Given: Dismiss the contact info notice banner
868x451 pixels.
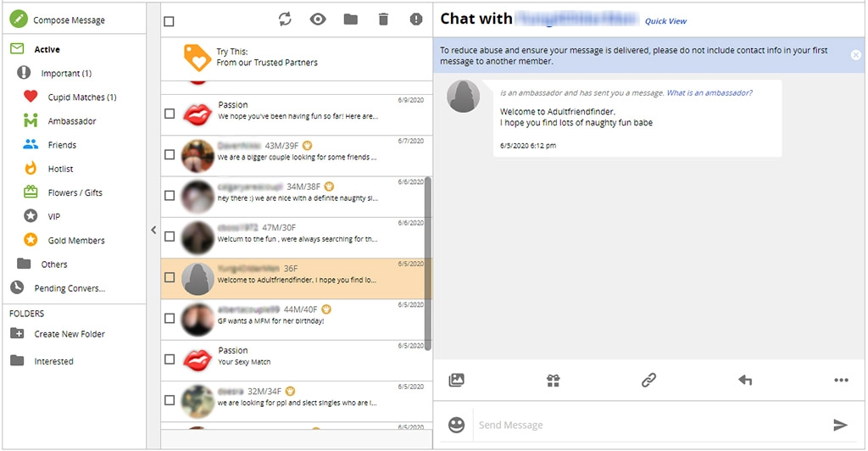Looking at the screenshot, I should click(x=856, y=55).
